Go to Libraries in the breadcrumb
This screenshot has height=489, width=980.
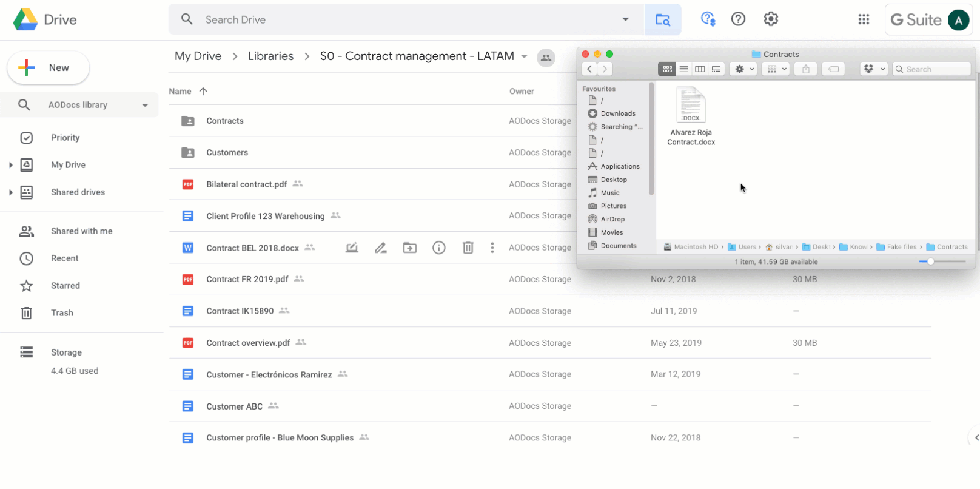pyautogui.click(x=270, y=56)
